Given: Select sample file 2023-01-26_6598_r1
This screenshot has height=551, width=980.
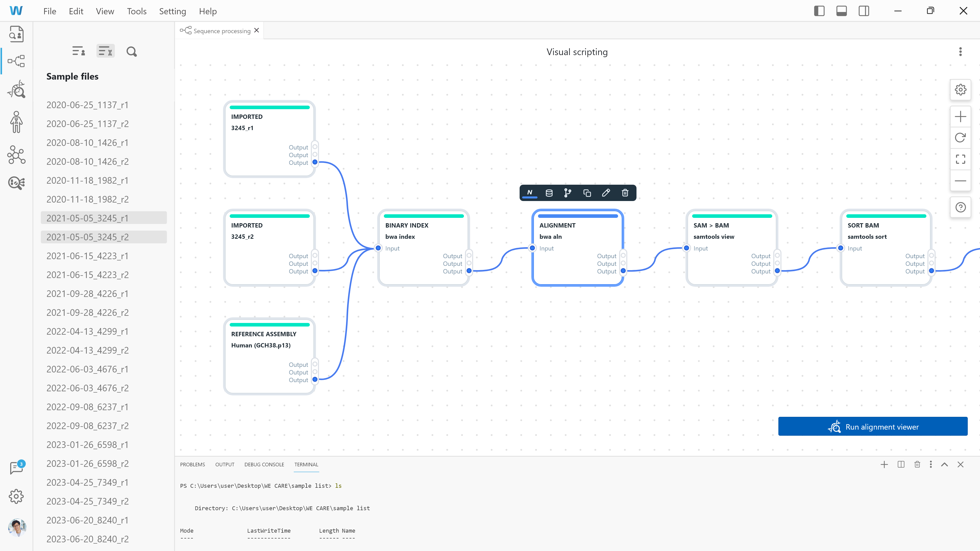Looking at the screenshot, I should (87, 445).
